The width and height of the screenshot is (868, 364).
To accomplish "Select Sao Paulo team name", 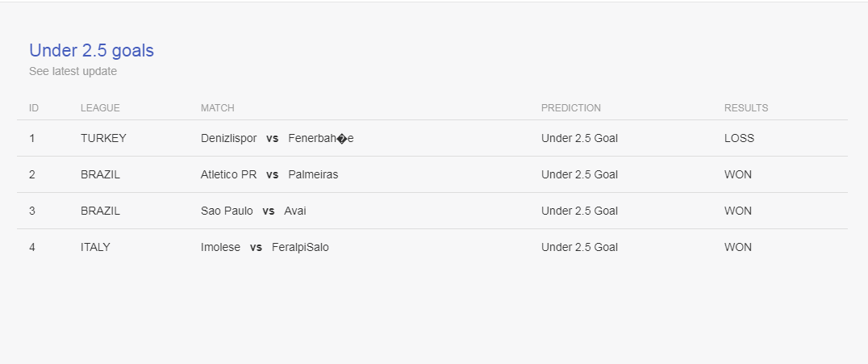I will [x=227, y=211].
